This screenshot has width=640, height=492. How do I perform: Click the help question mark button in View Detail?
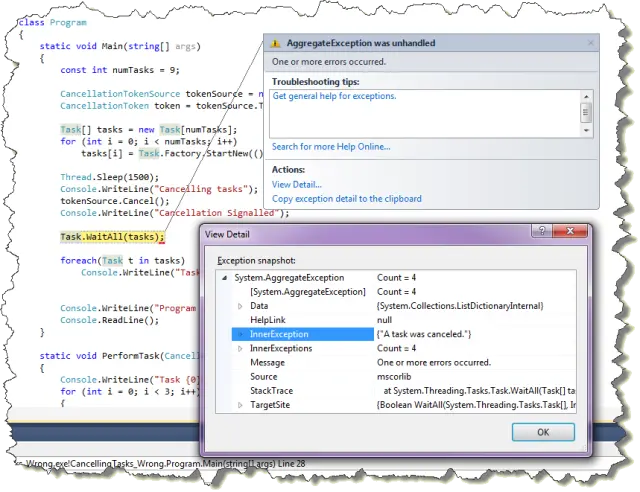(x=542, y=231)
